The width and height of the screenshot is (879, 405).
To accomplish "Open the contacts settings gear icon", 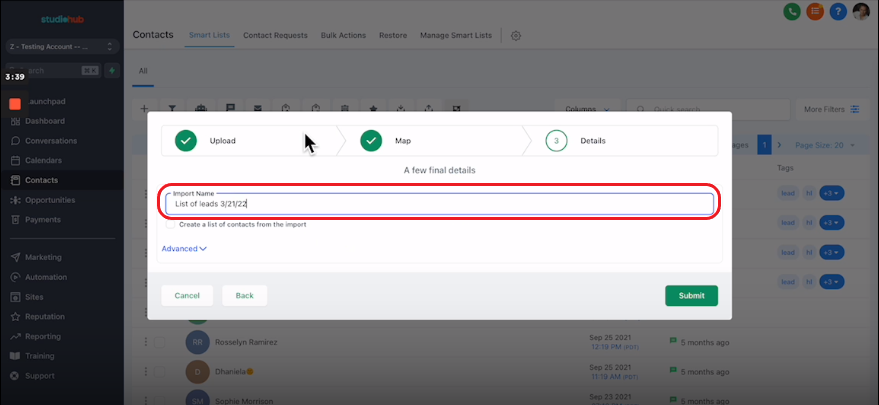I will 516,35.
